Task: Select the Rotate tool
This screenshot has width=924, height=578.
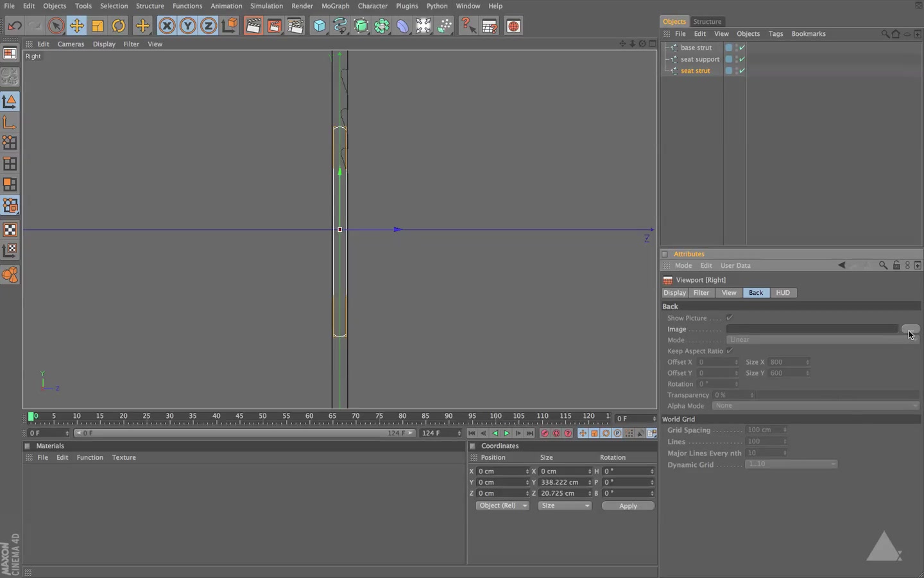Action: pos(119,26)
